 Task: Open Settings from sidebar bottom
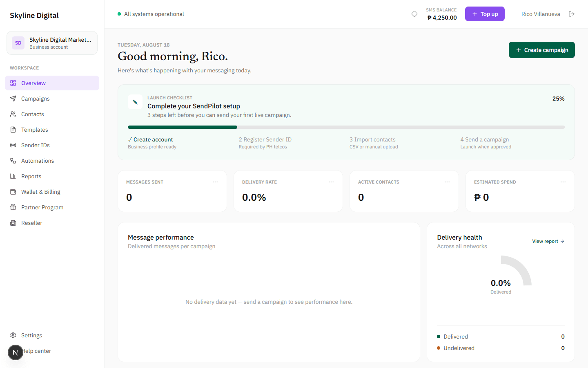[52, 335]
